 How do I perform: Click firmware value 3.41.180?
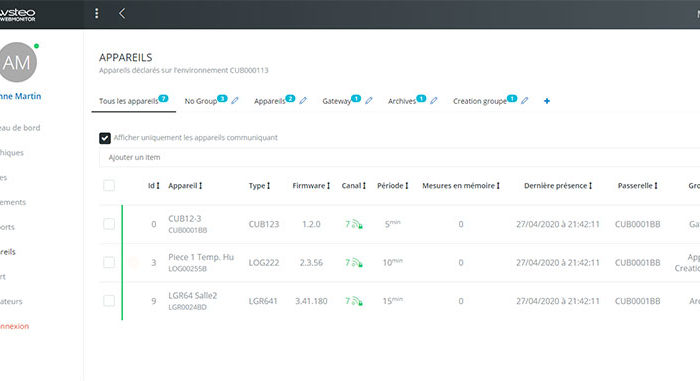pos(311,301)
